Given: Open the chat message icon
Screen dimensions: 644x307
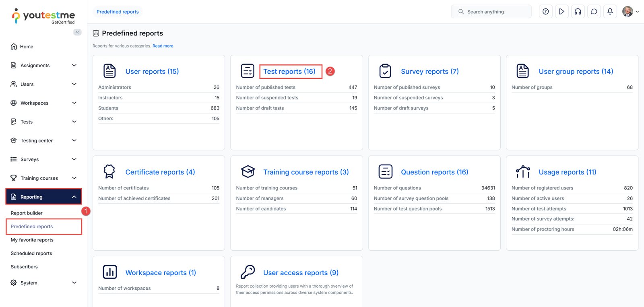Looking at the screenshot, I should coord(594,12).
